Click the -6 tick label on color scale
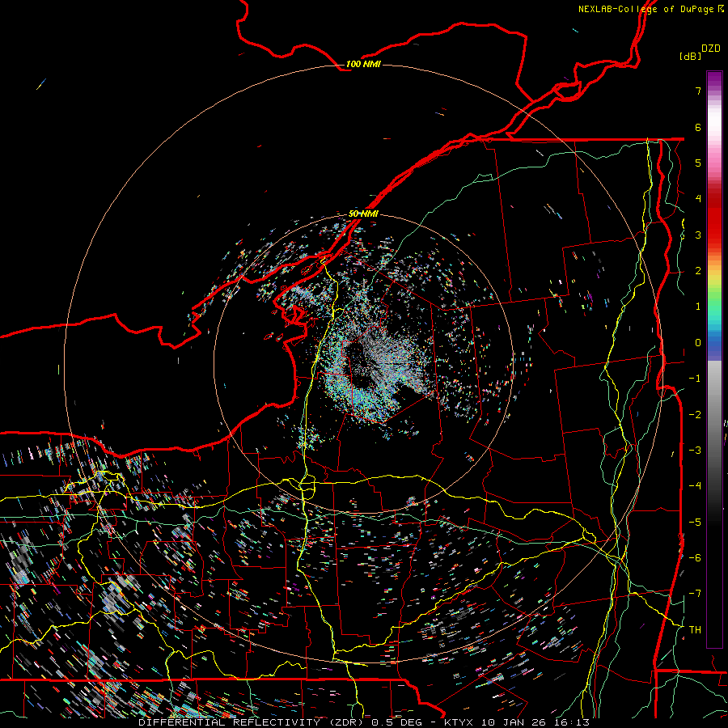728x728 pixels. pos(695,558)
